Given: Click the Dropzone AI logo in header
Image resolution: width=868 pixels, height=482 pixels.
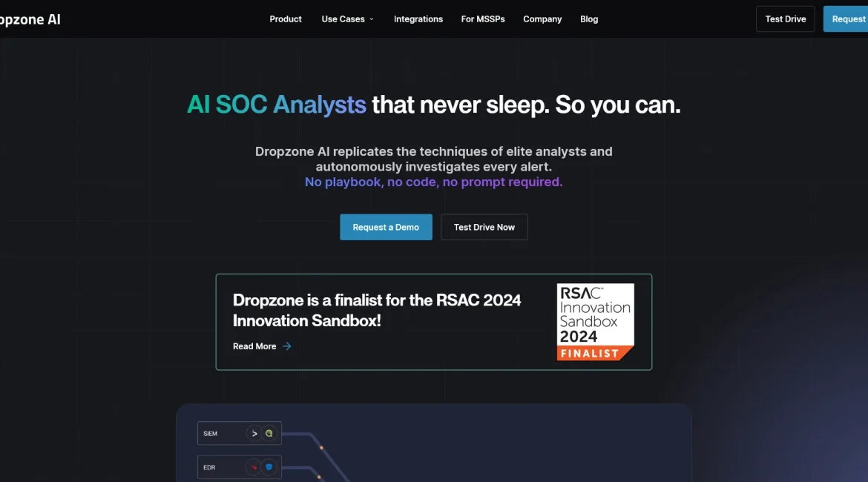Looking at the screenshot, I should click(30, 19).
